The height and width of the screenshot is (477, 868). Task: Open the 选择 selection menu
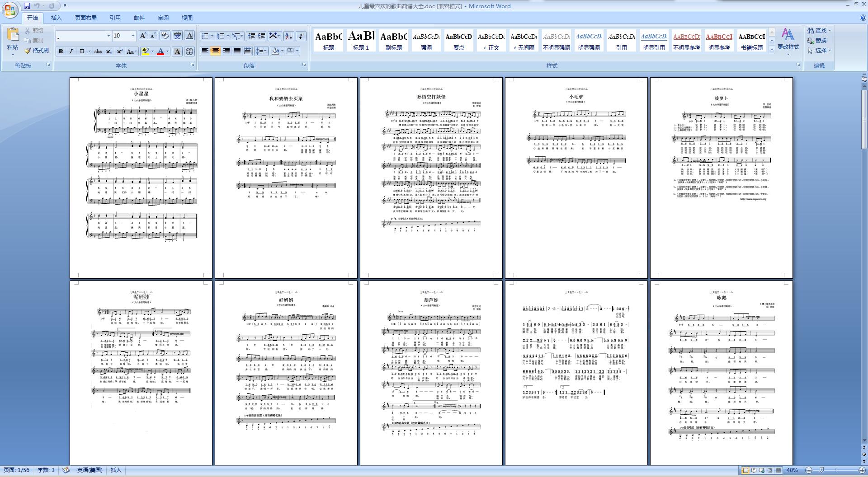(x=819, y=50)
